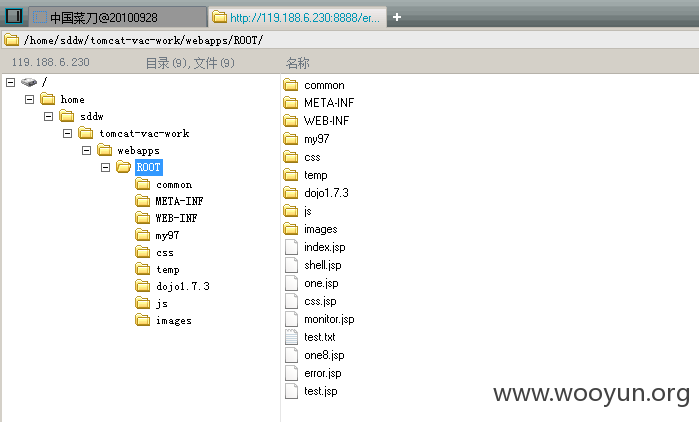Select the test.txt file name

coord(320,337)
